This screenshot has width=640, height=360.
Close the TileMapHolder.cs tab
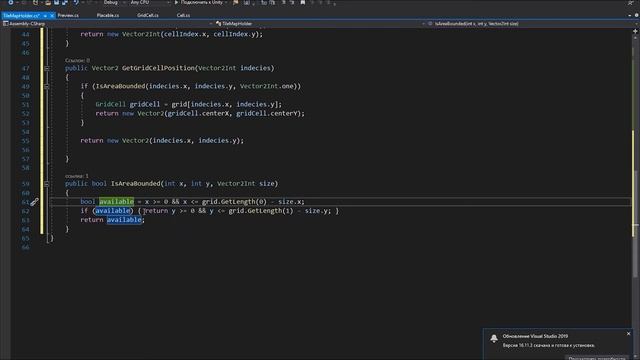[x=52, y=16]
